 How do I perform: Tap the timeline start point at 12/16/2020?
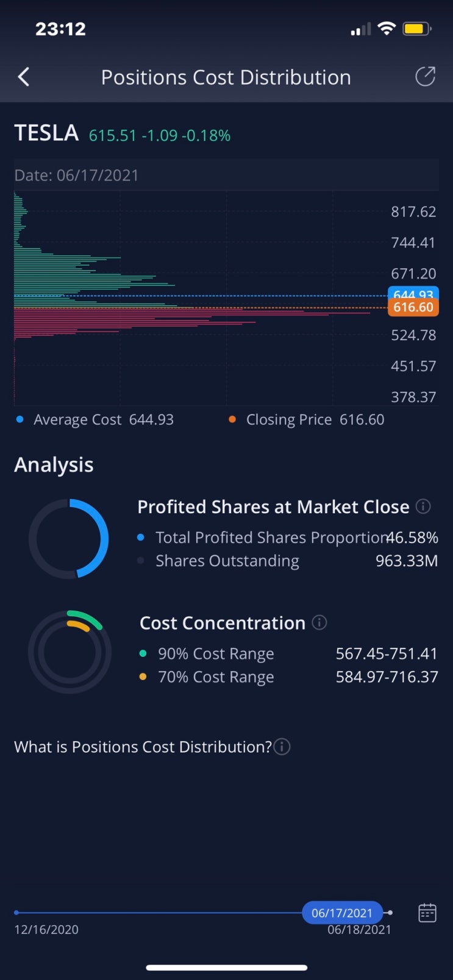point(16,913)
